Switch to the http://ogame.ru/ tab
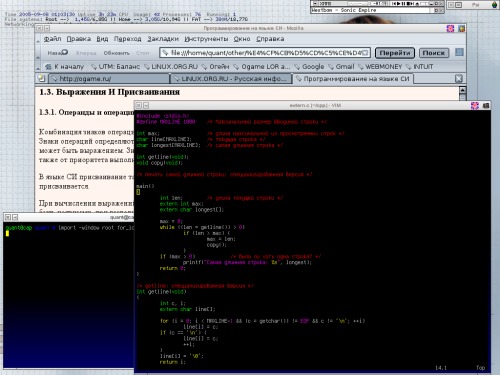 [x=109, y=79]
